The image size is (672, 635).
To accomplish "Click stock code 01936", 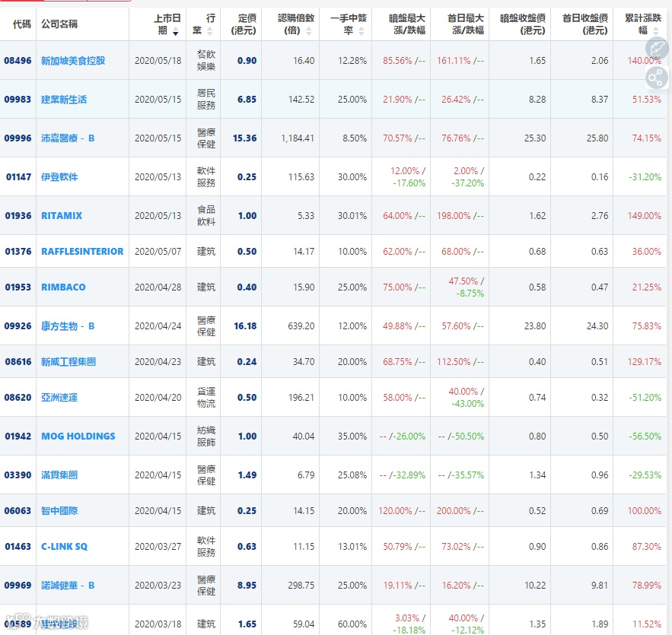I will click(18, 216).
